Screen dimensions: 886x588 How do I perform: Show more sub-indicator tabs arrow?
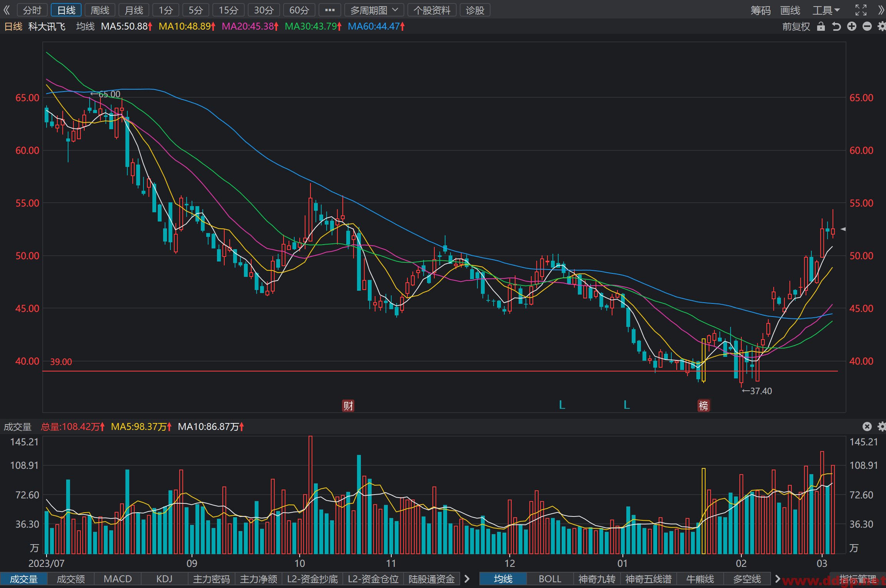[467, 579]
